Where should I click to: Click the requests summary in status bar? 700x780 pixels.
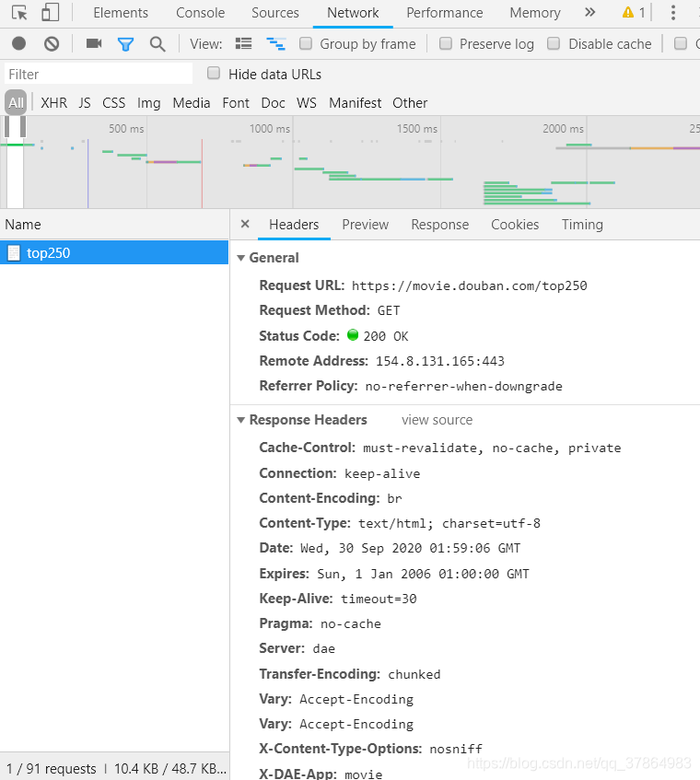click(x=52, y=769)
